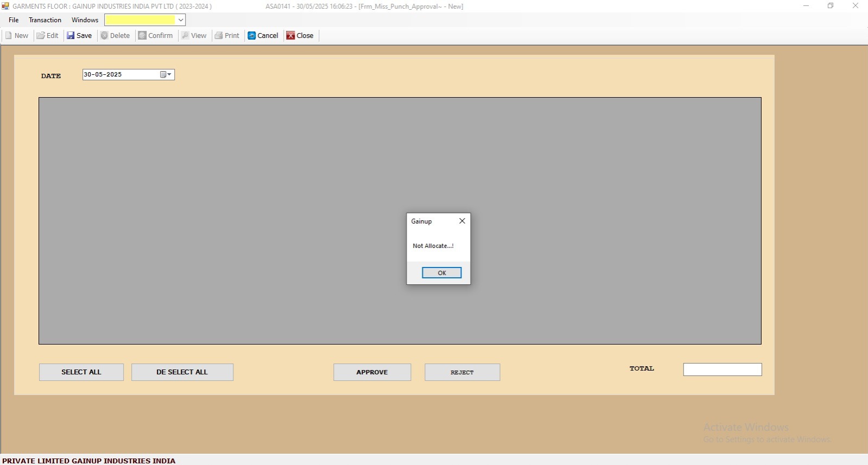The width and height of the screenshot is (868, 465).
Task: Open the date picker calendar dropdown
Action: (x=166, y=75)
